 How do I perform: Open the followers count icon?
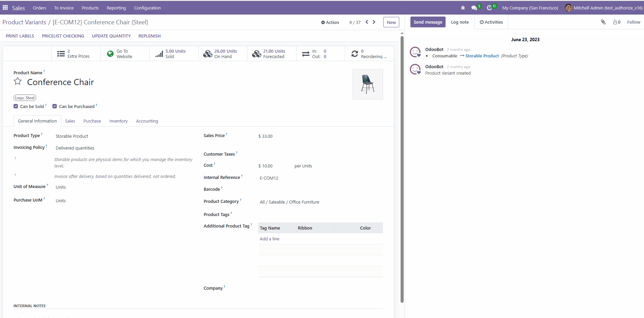(x=617, y=22)
